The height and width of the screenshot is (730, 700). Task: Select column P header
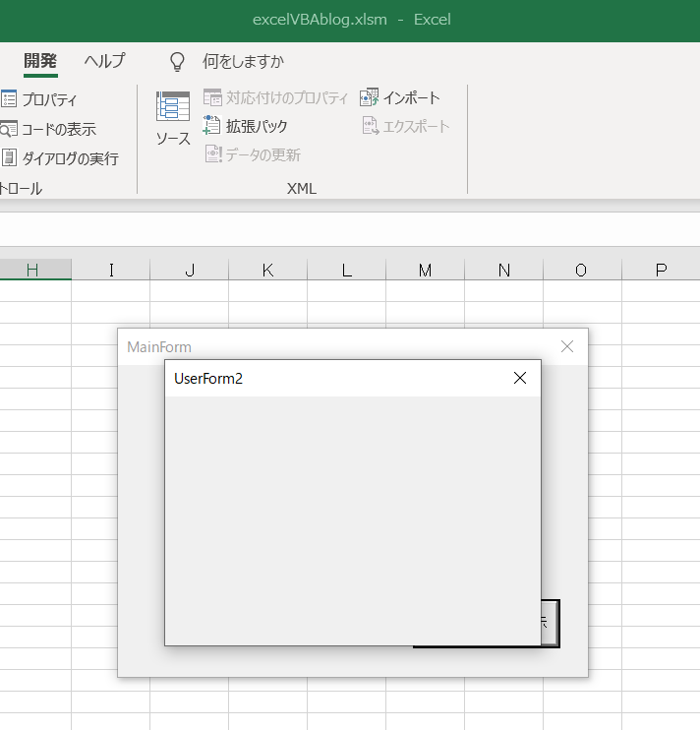pos(661,270)
